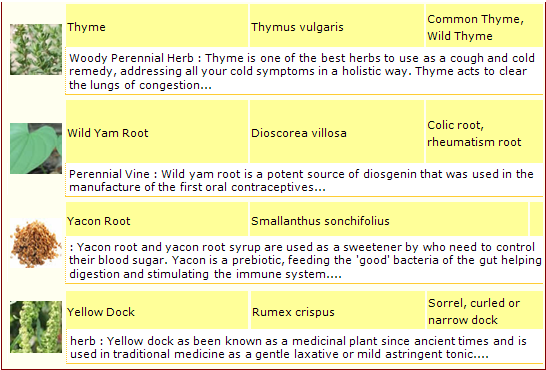Select the Smallanthus sonchifolius botanical name
Screen dimensions: 546x370
click(x=320, y=221)
